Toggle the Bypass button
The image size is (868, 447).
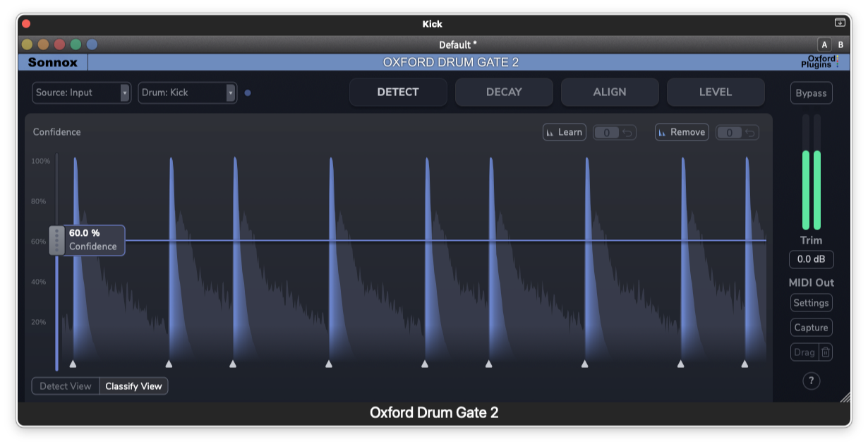tap(811, 93)
